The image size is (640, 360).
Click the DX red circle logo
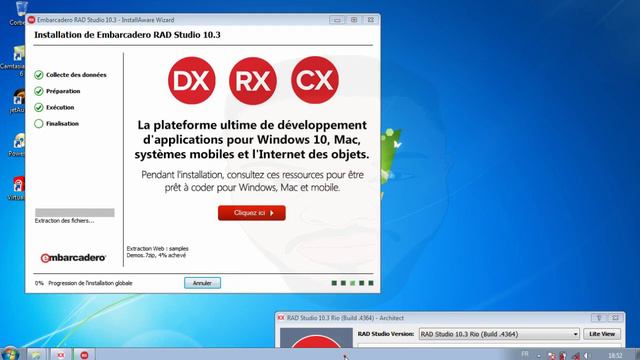191,80
